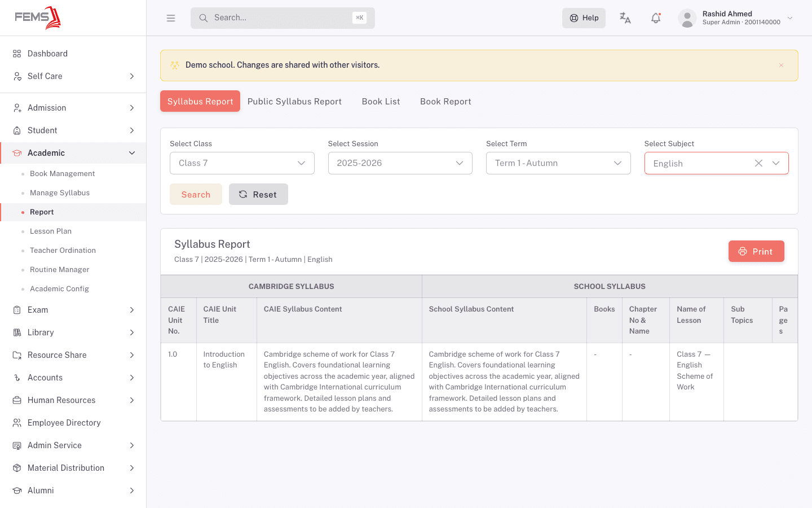The image size is (812, 508).
Task: Click the FEMS logo
Action: [x=38, y=17]
